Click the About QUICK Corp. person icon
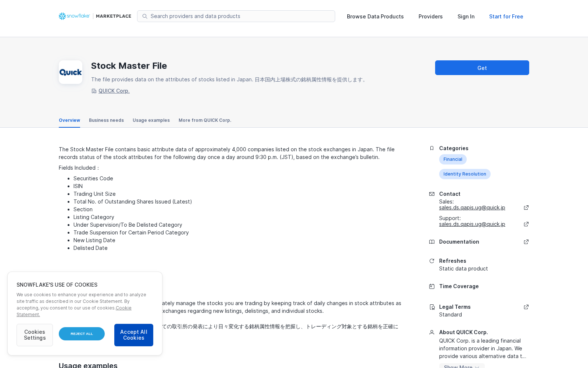The width and height of the screenshot is (588, 368). 432,332
